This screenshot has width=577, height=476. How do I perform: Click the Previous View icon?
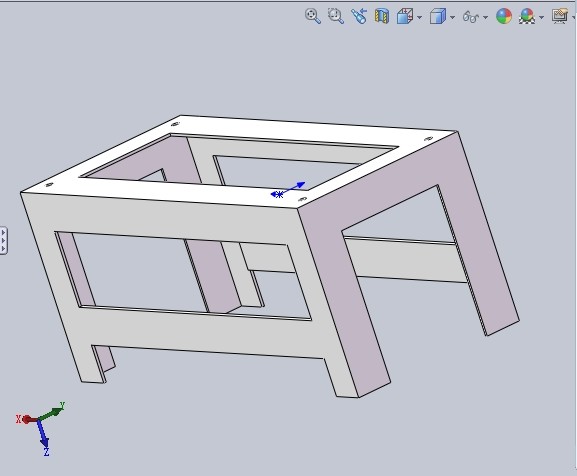(x=359, y=16)
